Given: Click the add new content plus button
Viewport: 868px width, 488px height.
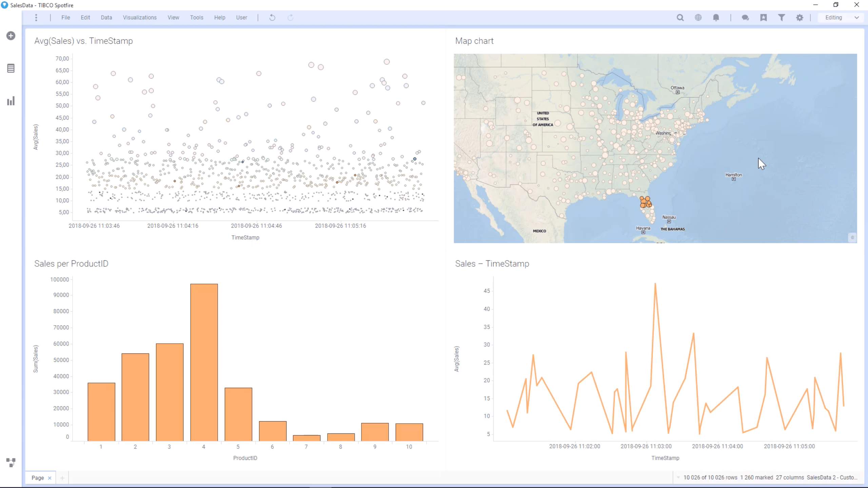Looking at the screenshot, I should 11,36.
